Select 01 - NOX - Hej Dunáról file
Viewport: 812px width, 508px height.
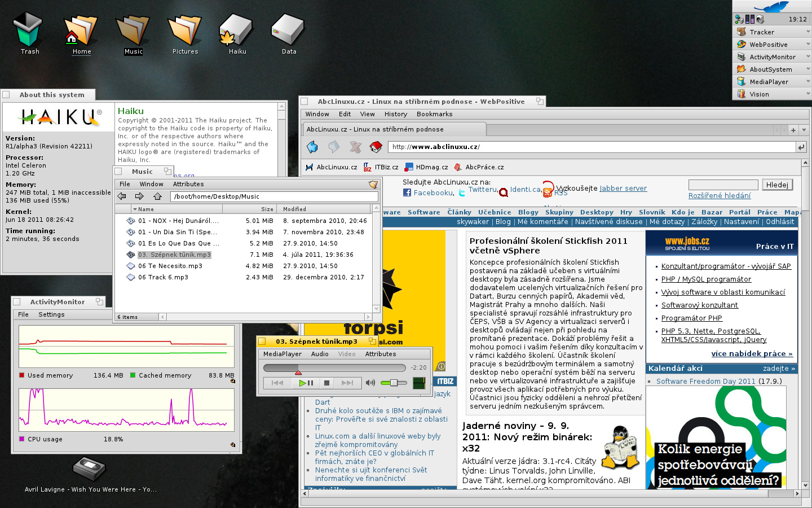[x=178, y=221]
